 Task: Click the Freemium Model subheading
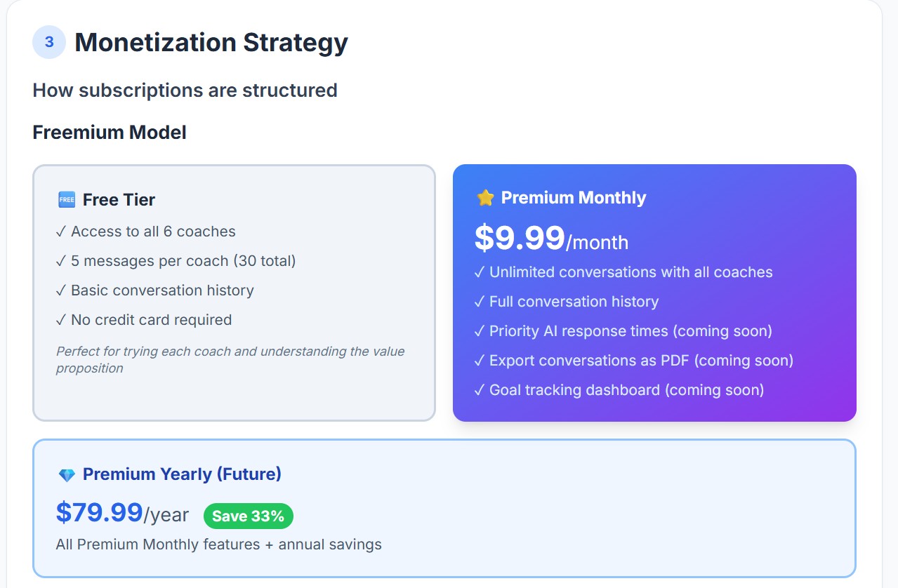(x=110, y=132)
